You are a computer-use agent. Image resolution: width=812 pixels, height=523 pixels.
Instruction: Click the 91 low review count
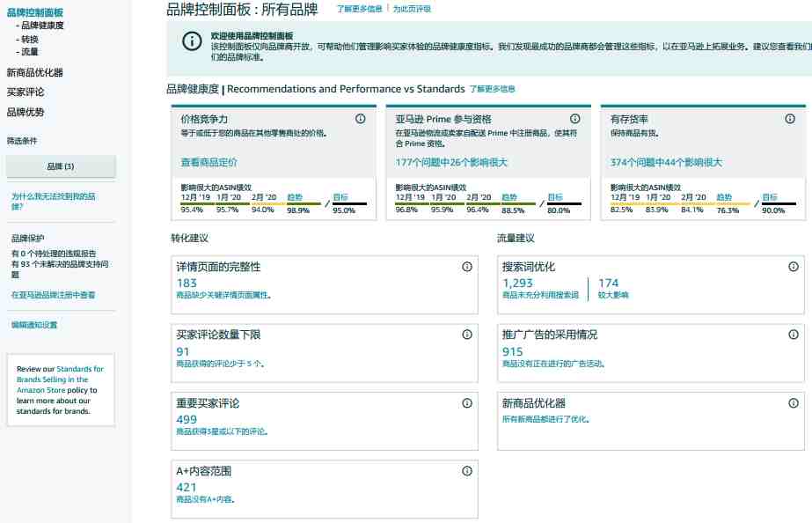click(x=183, y=351)
